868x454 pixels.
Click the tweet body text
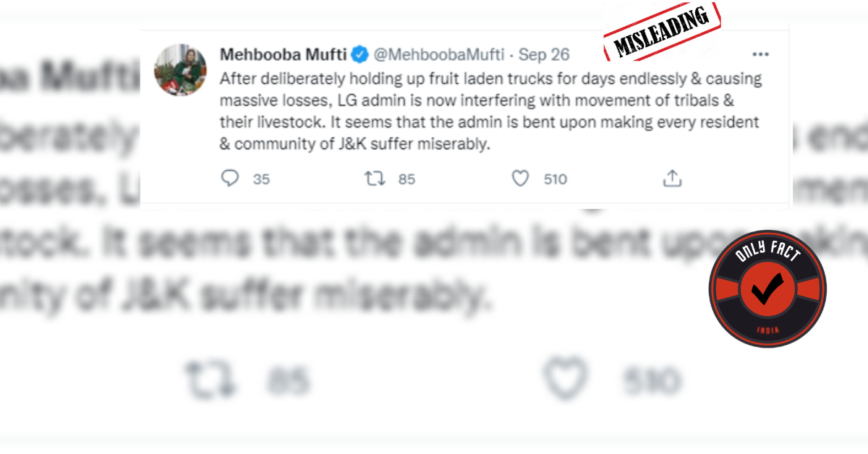[x=490, y=111]
